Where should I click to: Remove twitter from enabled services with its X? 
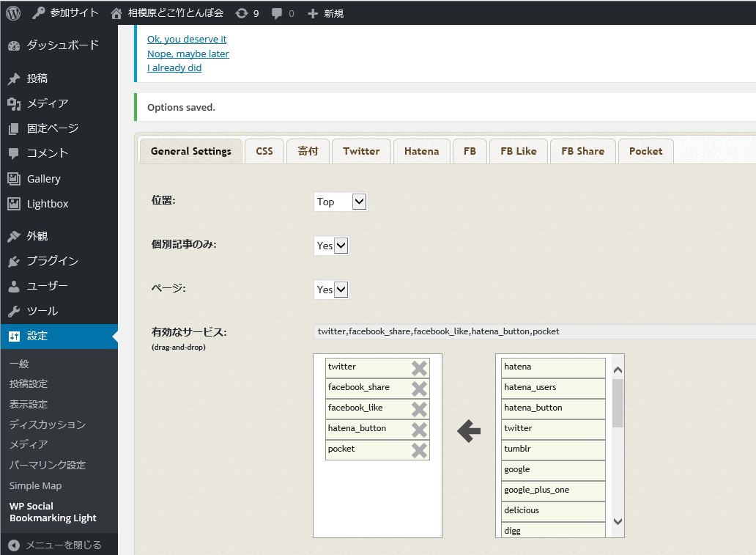coord(420,368)
